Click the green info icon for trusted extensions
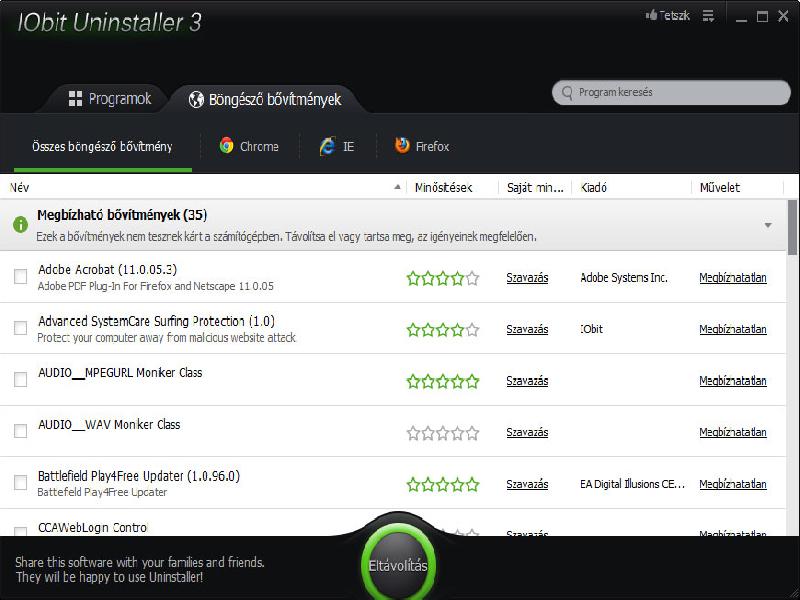 click(x=20, y=224)
